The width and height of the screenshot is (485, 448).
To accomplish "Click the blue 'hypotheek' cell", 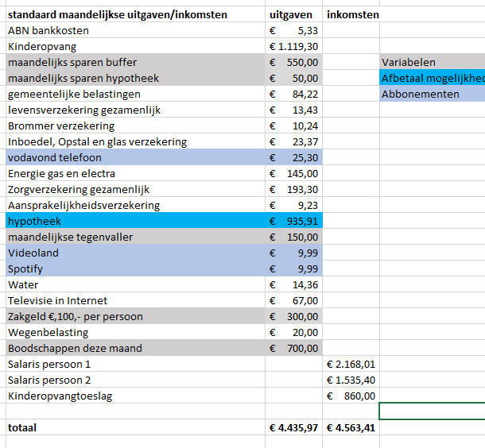I will pos(135,221).
